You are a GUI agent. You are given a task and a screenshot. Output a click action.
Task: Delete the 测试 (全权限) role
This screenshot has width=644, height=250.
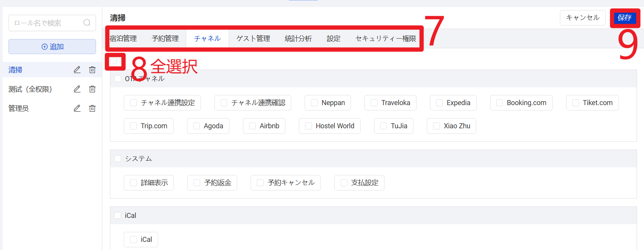click(92, 89)
